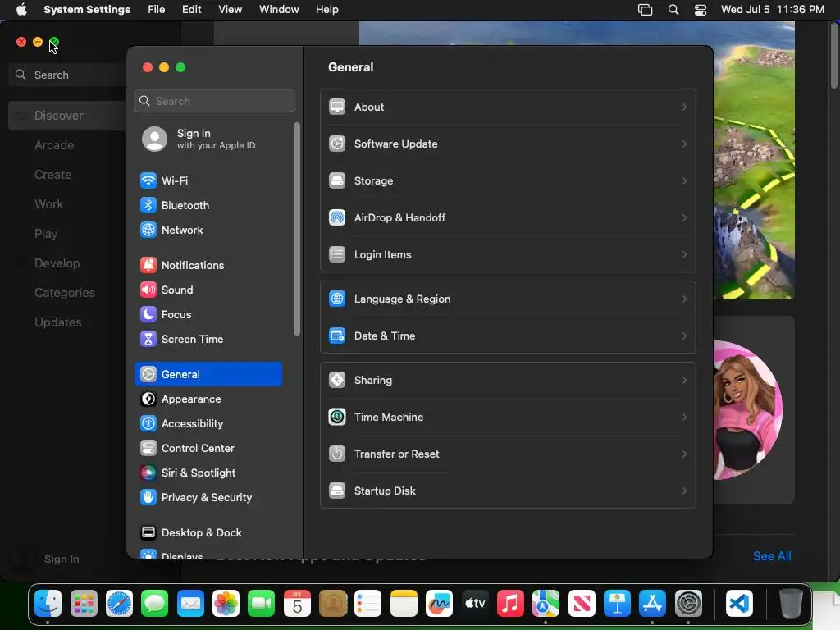Viewport: 840px width, 630px height.
Task: Click the Network globe sidebar icon
Action: click(x=148, y=230)
